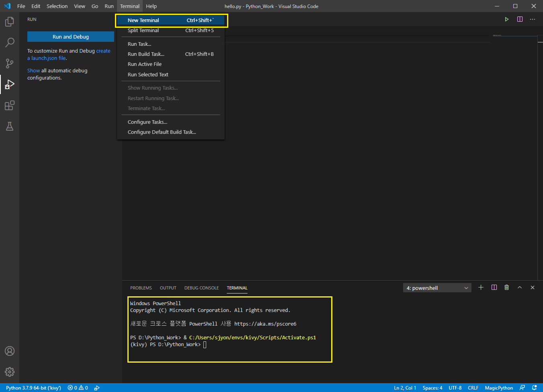Open https://aka.ms/pscore6 link in terminal
This screenshot has width=543, height=392.
coord(265,324)
